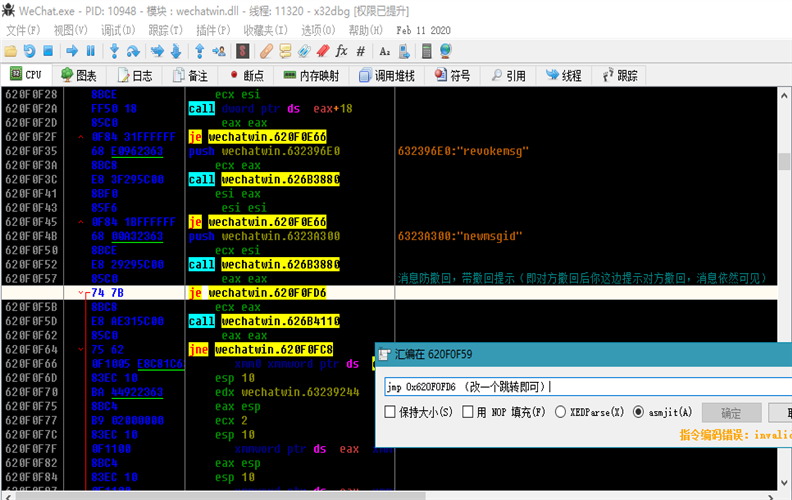Click the open file folder icon
792x500 pixels.
click(11, 50)
